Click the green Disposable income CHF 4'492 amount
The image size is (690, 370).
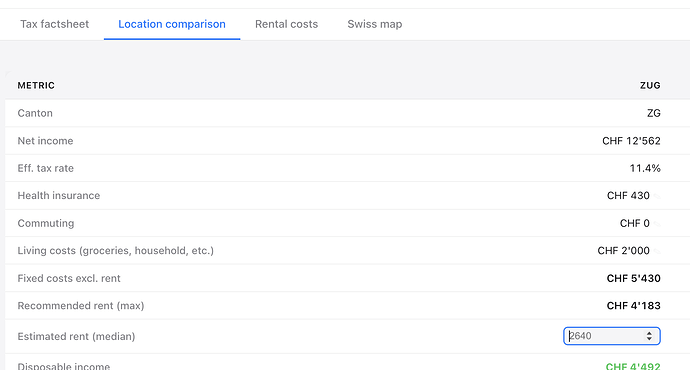[x=633, y=366]
